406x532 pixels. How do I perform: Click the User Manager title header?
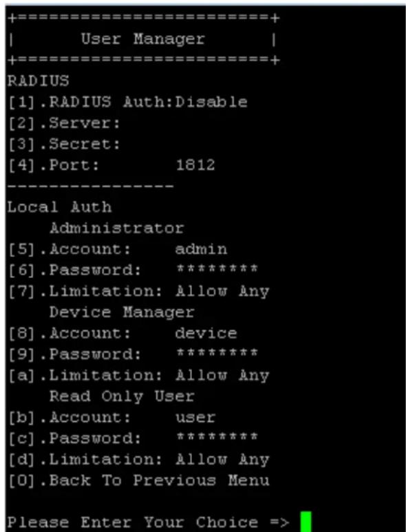pos(143,39)
